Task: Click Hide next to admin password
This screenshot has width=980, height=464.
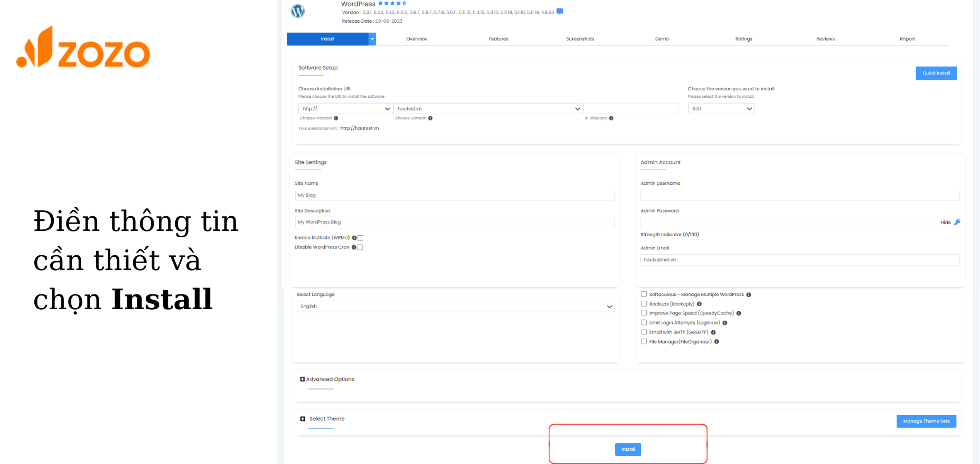Action: tap(946, 222)
